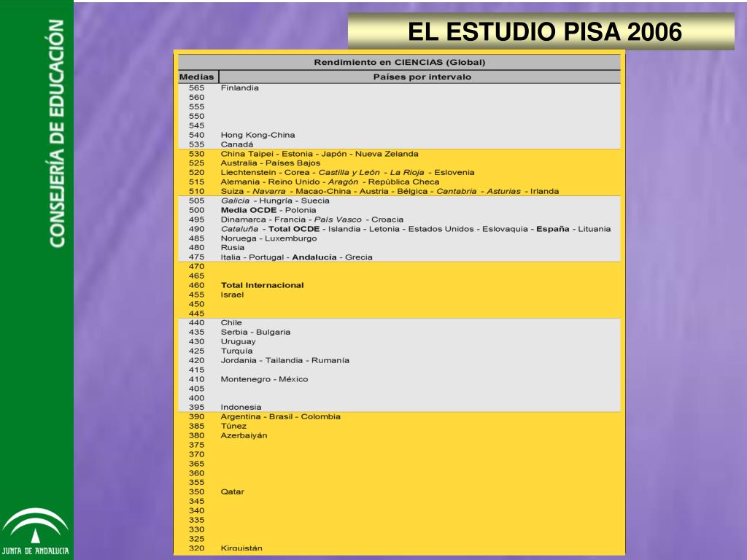Viewport: 747px width, 560px height.
Task: Select the slide title 'EL ESTUDIO PISA 2006'
Action: pos(545,31)
